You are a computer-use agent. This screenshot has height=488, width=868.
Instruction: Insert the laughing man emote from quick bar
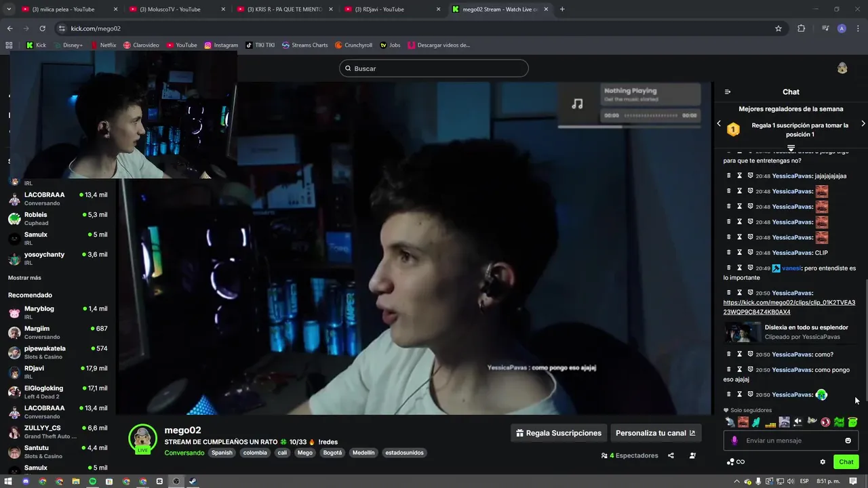[x=743, y=422]
